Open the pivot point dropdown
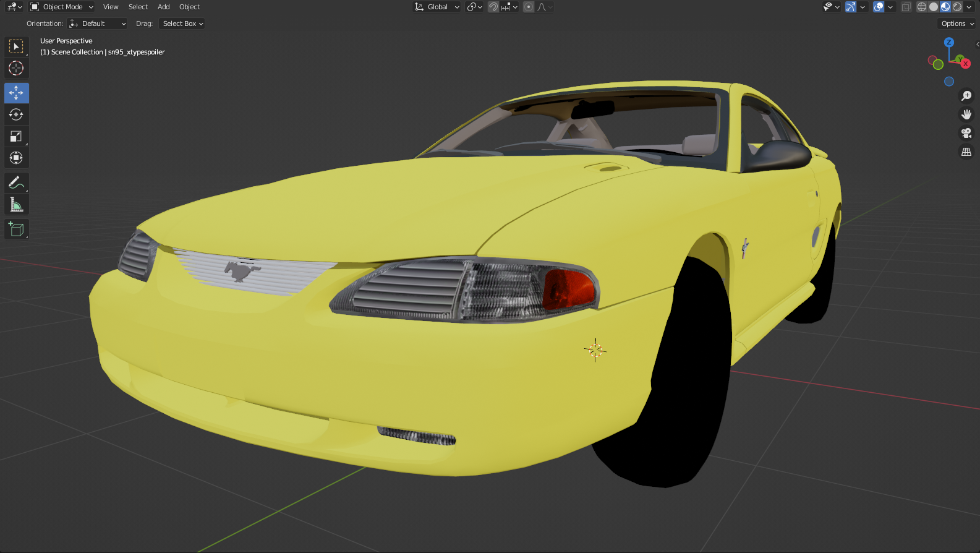980x553 pixels. (474, 7)
